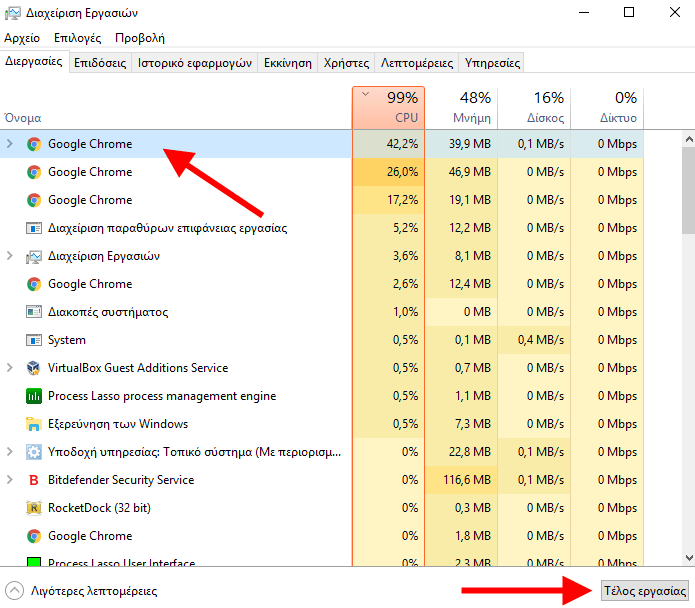Viewport: 695px width, 608px height.
Task: Sort by the Όνομα column header
Action: (x=176, y=109)
